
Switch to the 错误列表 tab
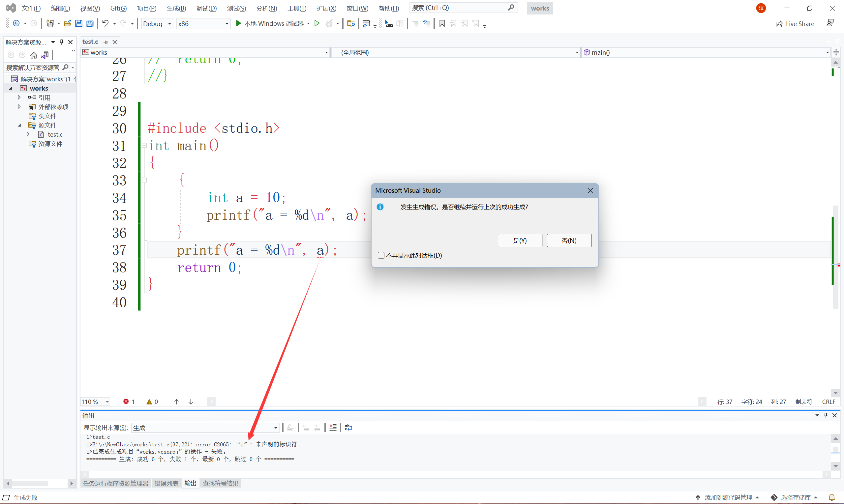click(x=166, y=483)
